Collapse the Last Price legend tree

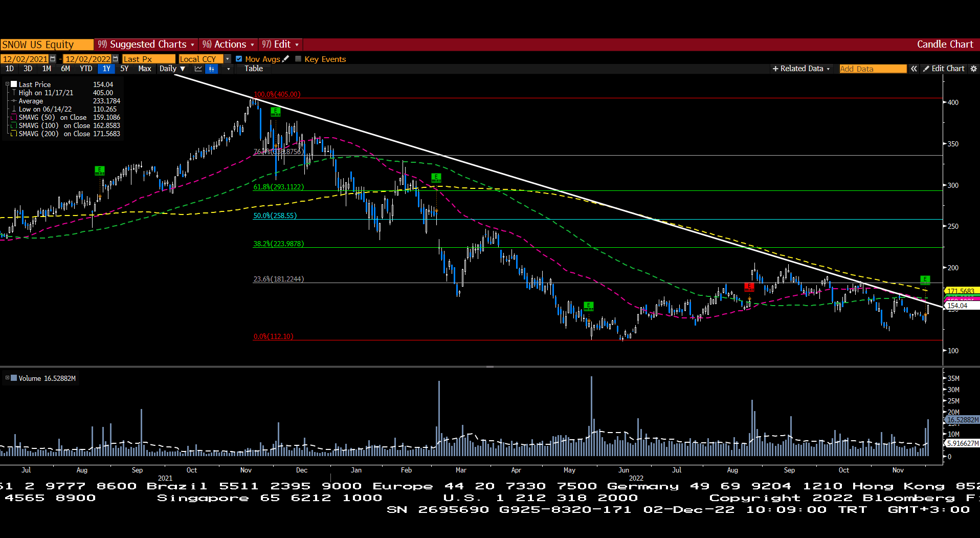click(7, 84)
